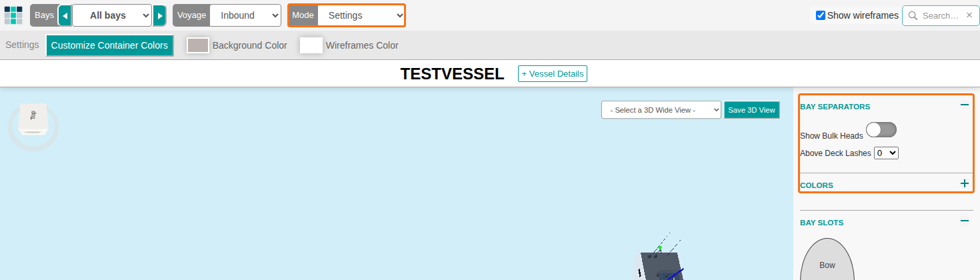Collapse the Bay Slots section
980x280 pixels.
pos(964,221)
